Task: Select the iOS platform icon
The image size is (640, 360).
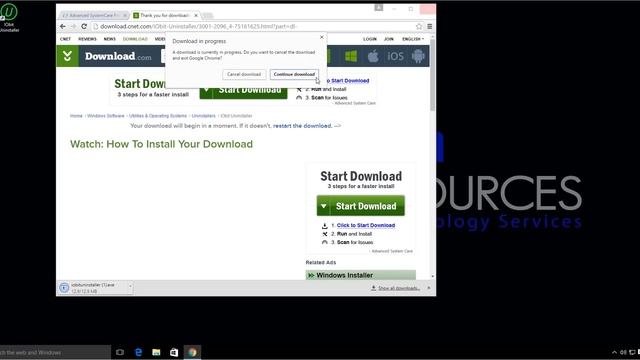Action: (395, 56)
